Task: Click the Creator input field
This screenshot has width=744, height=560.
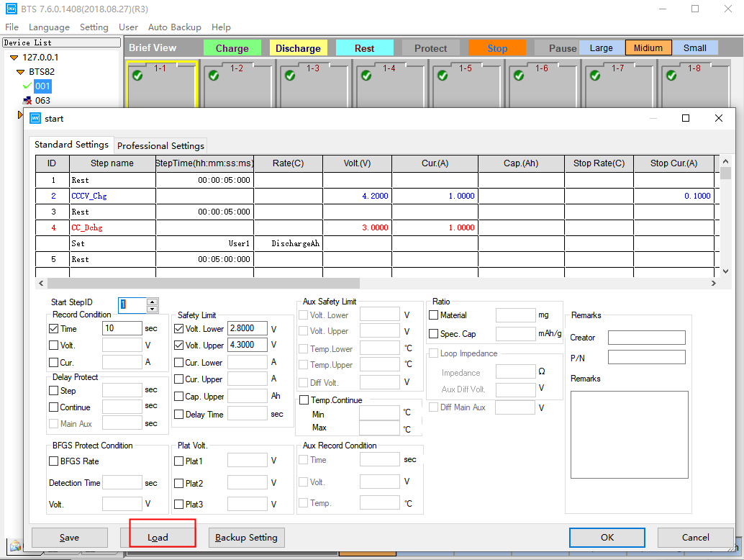Action: point(647,338)
